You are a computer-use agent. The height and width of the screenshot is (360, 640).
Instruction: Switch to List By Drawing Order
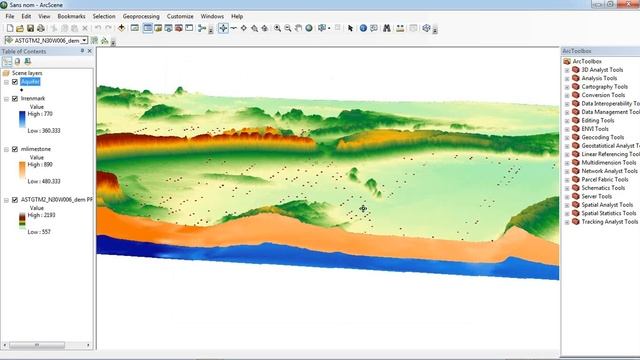tap(7, 62)
